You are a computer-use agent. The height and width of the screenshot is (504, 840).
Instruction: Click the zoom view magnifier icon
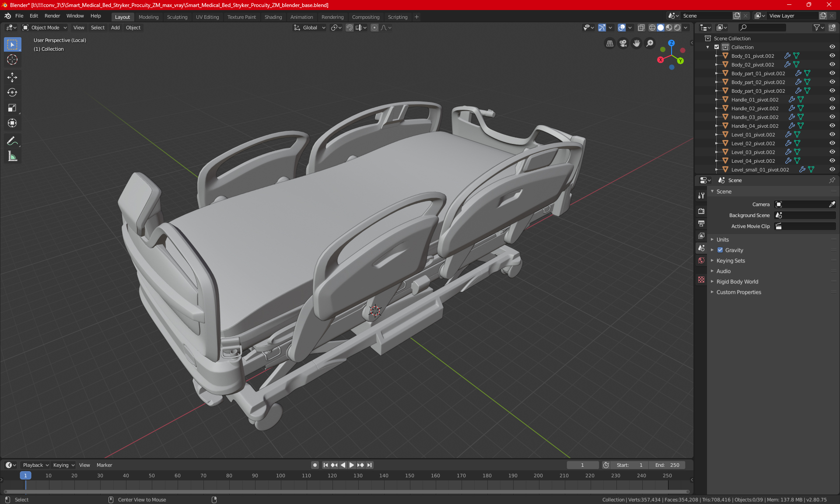click(650, 43)
